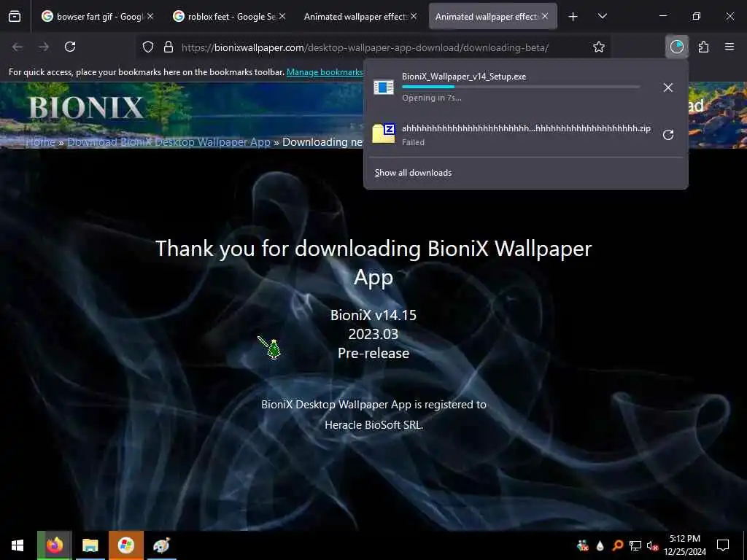Open Firefox from the taskbar
747x560 pixels.
coord(55,545)
